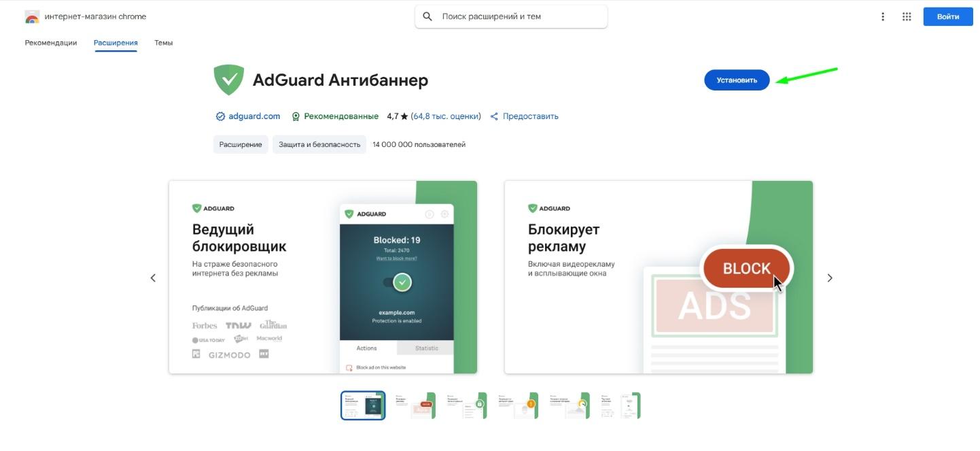Image resolution: width=980 pixels, height=451 pixels.
Task: Focus the Поиск расширений и тем search field
Action: pos(511,16)
